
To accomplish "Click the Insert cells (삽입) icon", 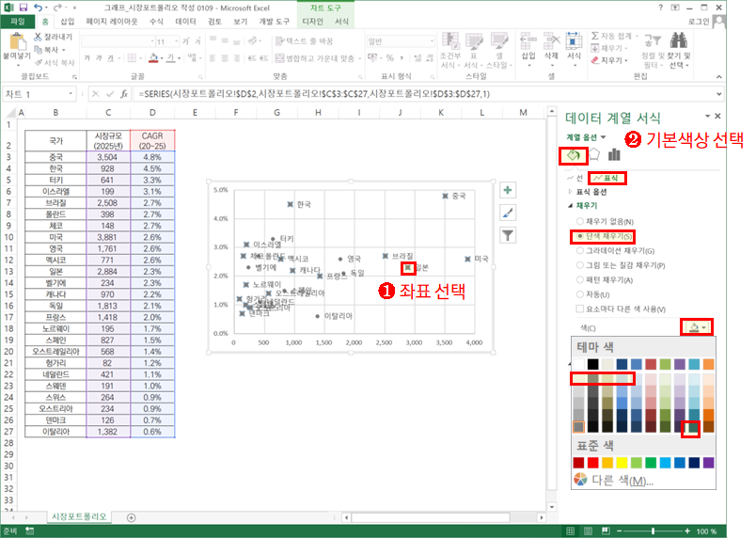I will click(x=528, y=41).
